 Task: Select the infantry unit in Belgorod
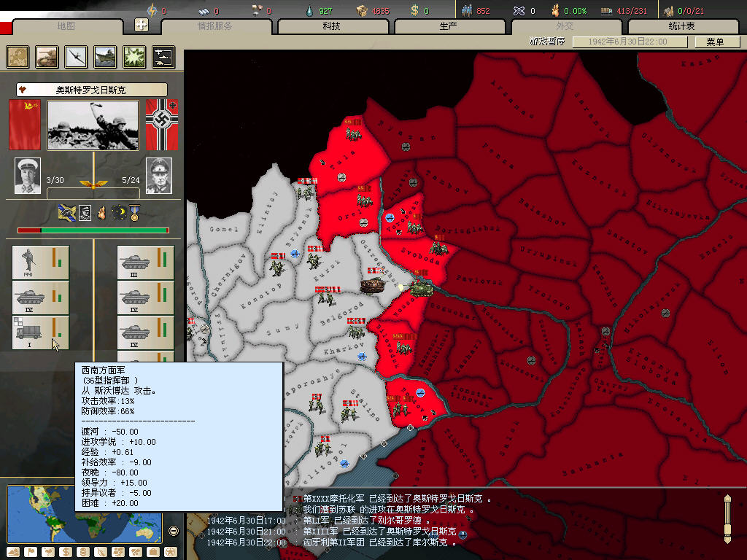point(326,299)
